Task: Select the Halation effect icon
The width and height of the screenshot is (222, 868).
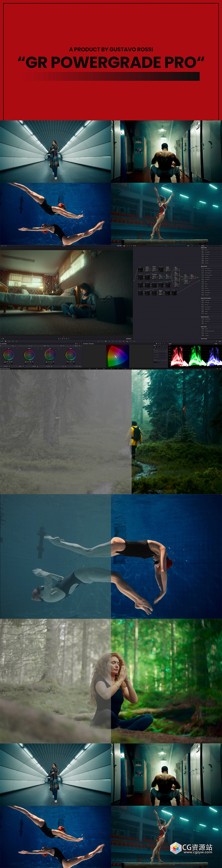Action: (203, 311)
